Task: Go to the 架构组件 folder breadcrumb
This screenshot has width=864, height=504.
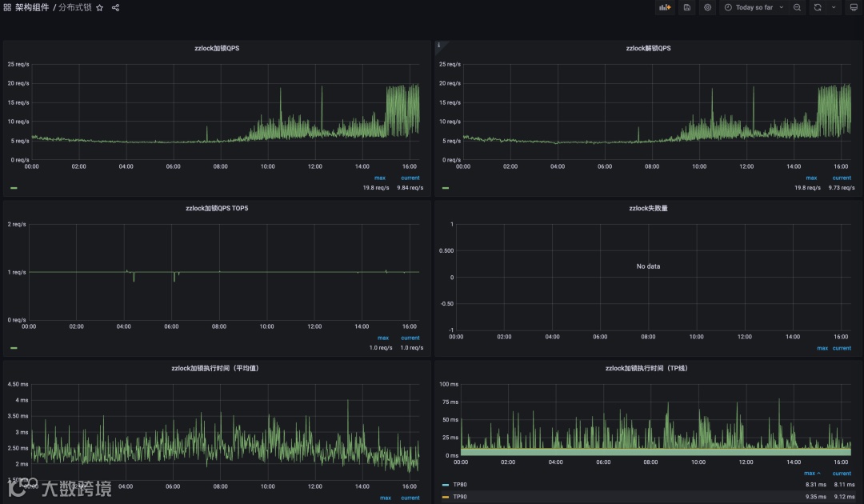Action: (32, 8)
